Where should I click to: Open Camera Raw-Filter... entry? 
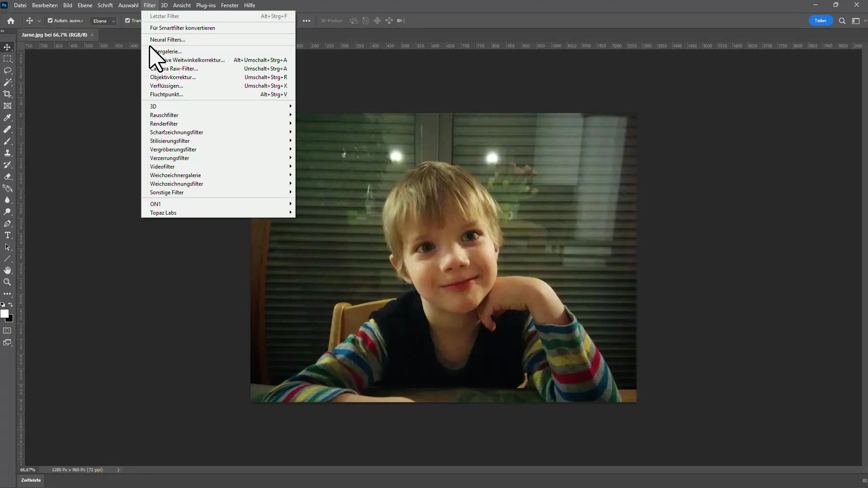point(218,68)
